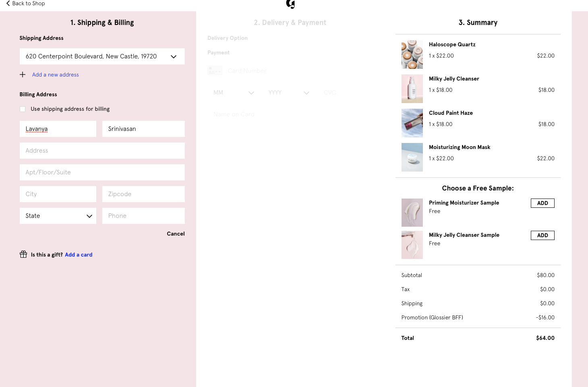Click the Cloud Paint Haze product thumbnail
The width and height of the screenshot is (588, 387).
click(412, 123)
